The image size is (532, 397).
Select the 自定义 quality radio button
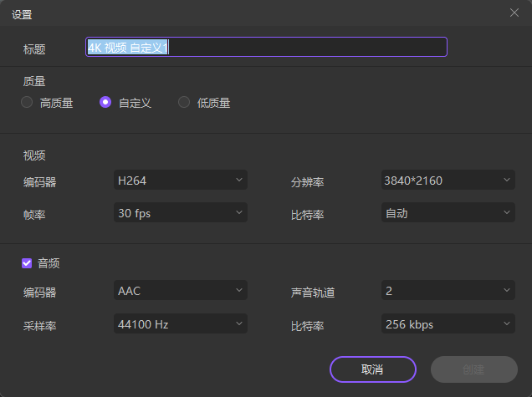click(105, 103)
